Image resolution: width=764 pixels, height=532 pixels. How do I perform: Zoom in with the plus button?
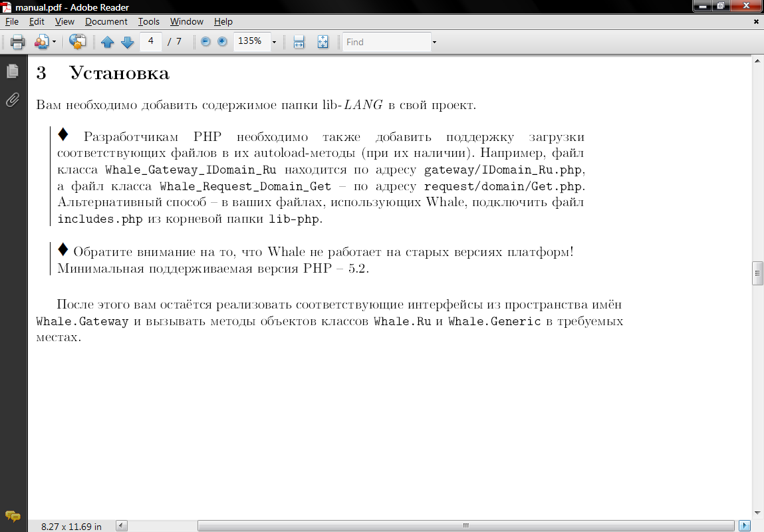[x=222, y=42]
